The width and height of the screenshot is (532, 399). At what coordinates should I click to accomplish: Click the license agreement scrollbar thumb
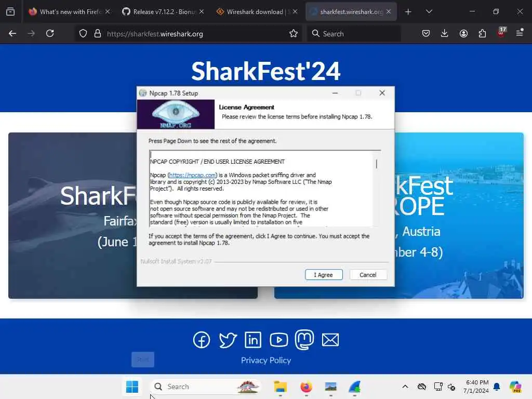(x=376, y=164)
